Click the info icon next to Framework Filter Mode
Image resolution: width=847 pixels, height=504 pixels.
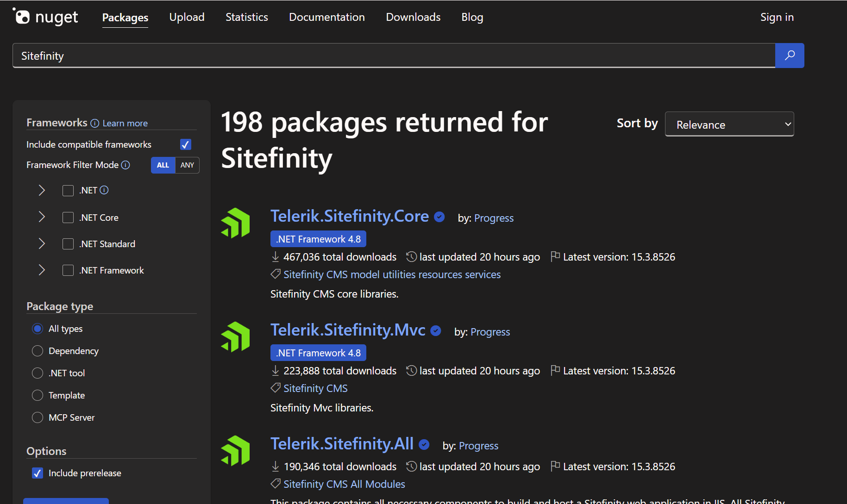[125, 165]
